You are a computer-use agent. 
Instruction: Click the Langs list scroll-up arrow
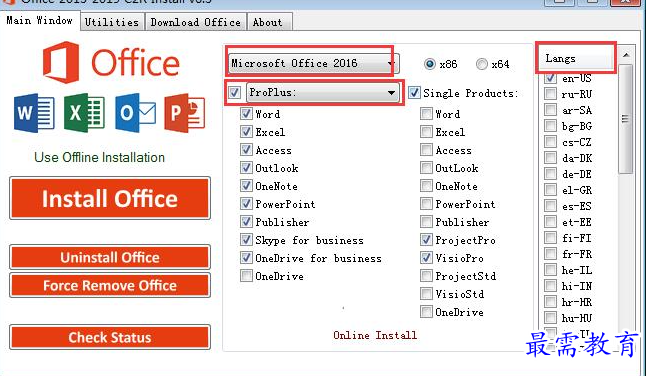click(626, 54)
